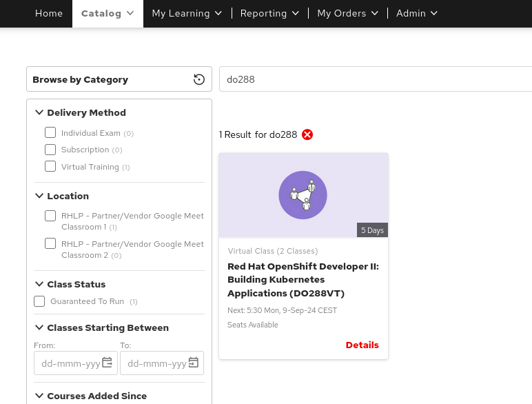Toggle the Guaranteed To Run checkbox
532x404 pixels.
(39, 301)
